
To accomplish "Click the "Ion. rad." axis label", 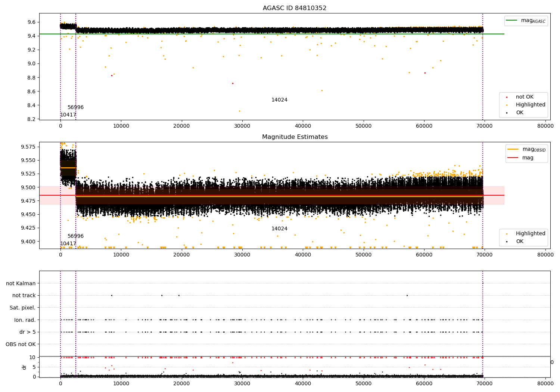I will [x=25, y=320].
